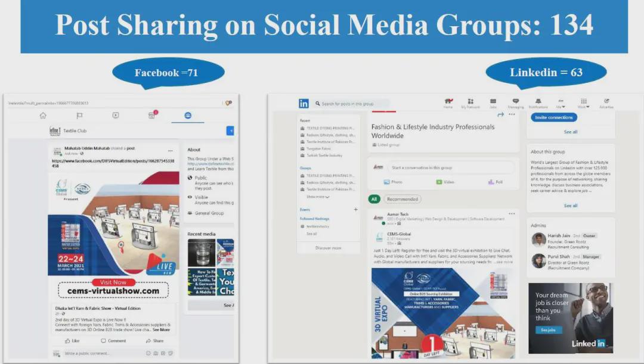Click the Invite connections button
The image size is (644, 364).
tap(553, 117)
